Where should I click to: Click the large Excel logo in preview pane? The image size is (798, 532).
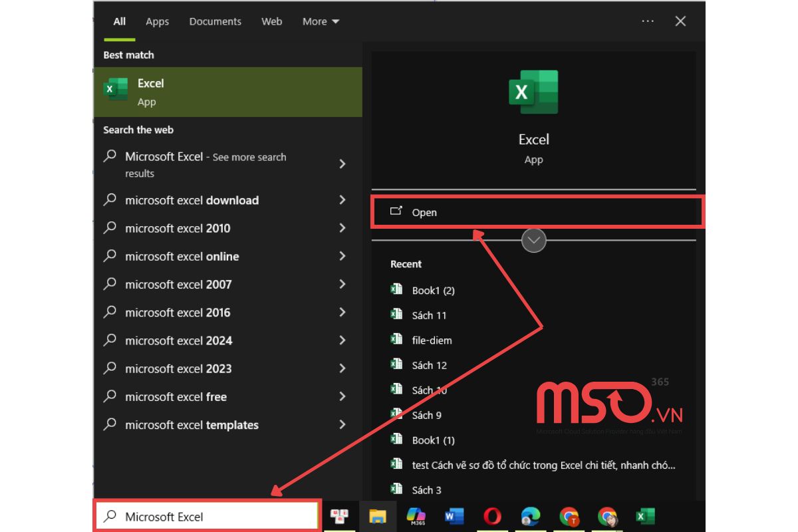coord(533,92)
